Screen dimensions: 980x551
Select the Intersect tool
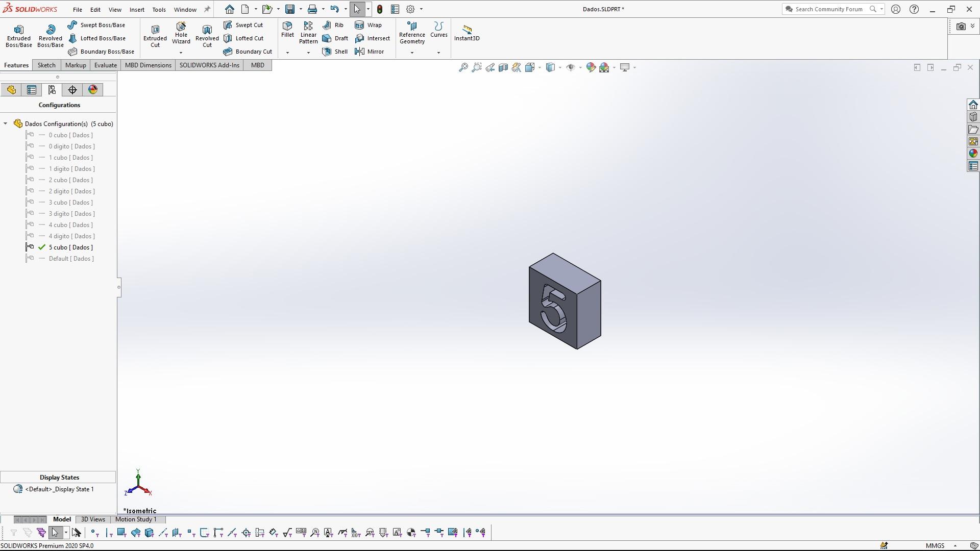tap(373, 38)
